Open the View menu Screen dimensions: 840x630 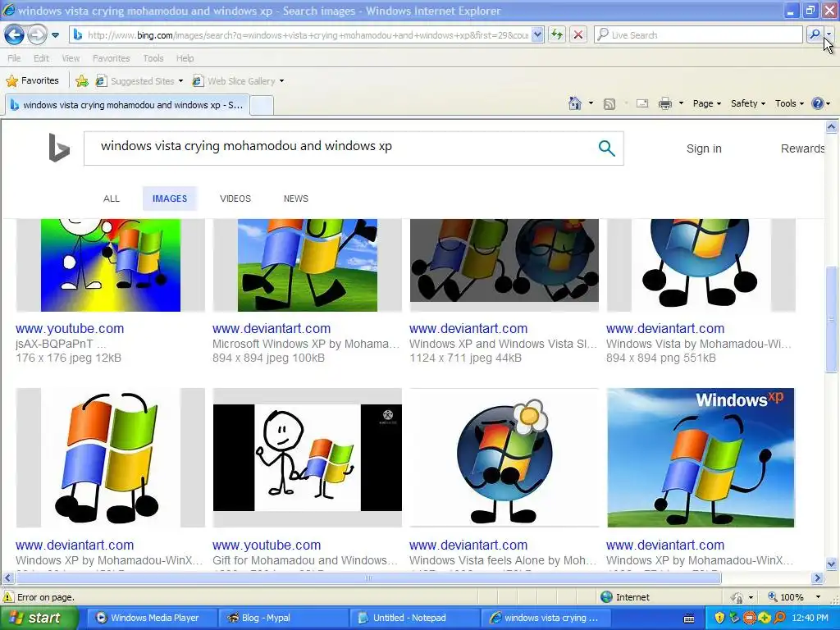(71, 58)
